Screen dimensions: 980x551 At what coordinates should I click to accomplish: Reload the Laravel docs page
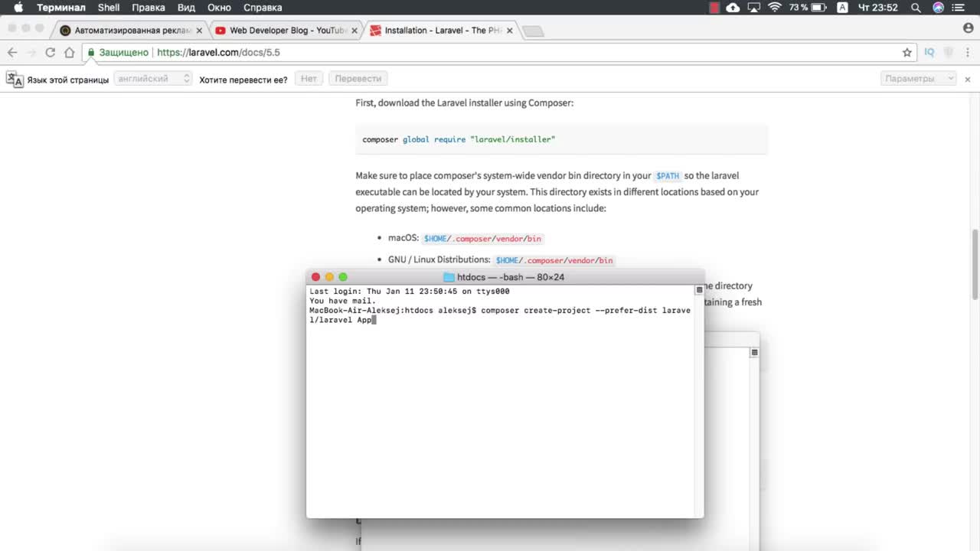click(51, 52)
